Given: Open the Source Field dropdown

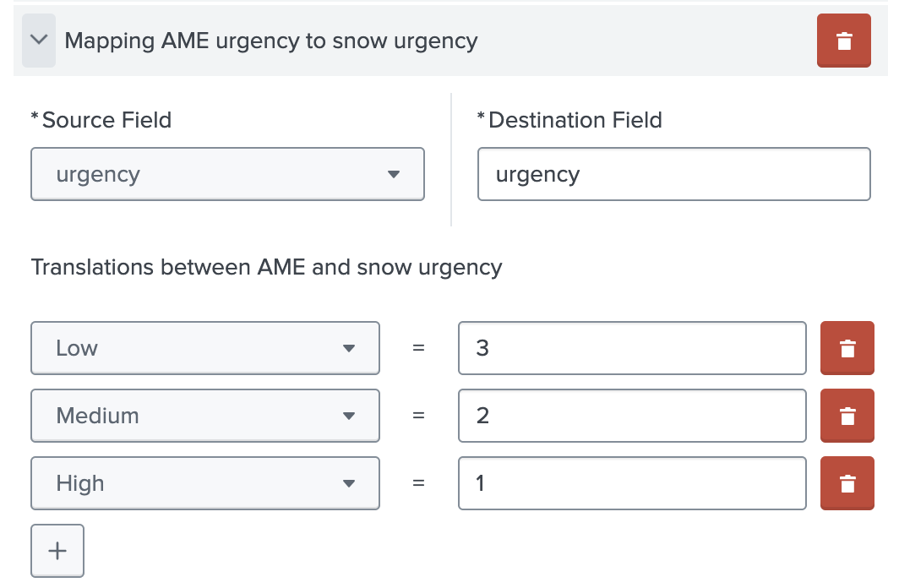Looking at the screenshot, I should click(226, 174).
